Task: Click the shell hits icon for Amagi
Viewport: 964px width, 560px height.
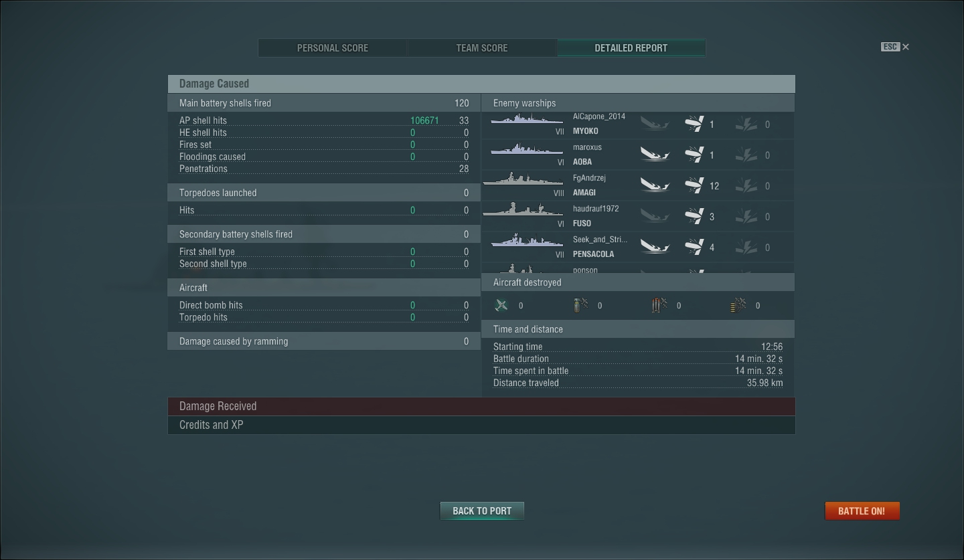Action: [x=694, y=185]
